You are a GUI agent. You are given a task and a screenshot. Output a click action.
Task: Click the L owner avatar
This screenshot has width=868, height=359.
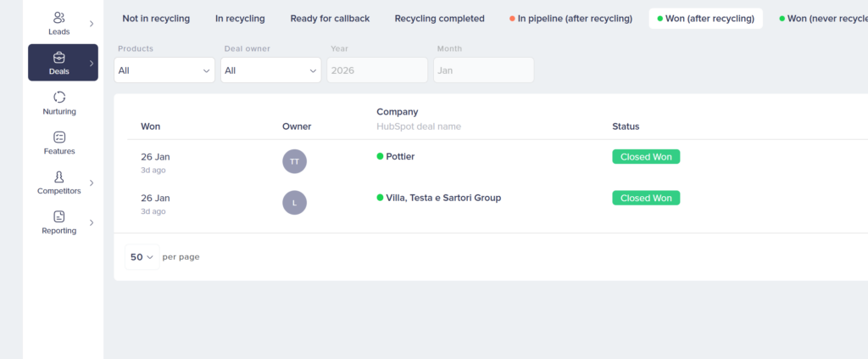294,202
